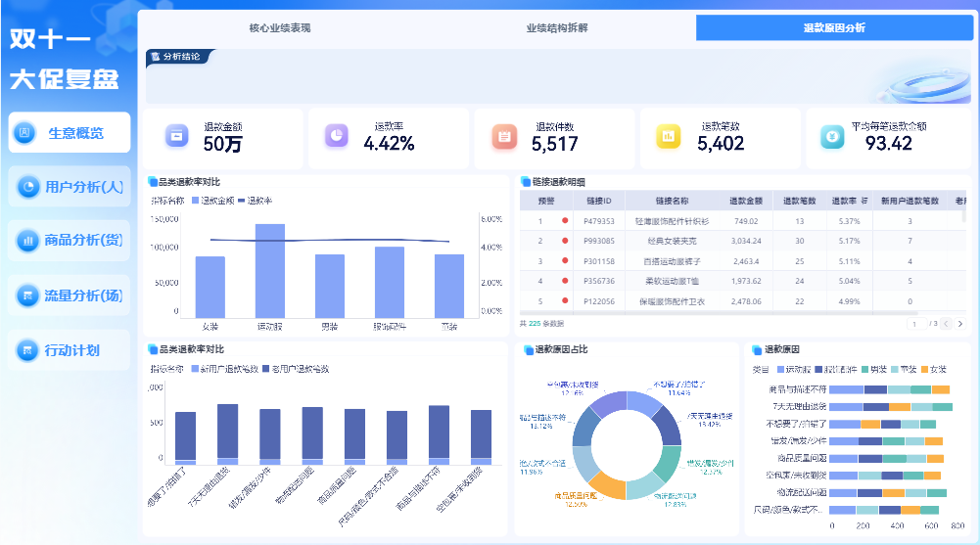
Task: Click the red warning dot for P122056
Action: 565,301
